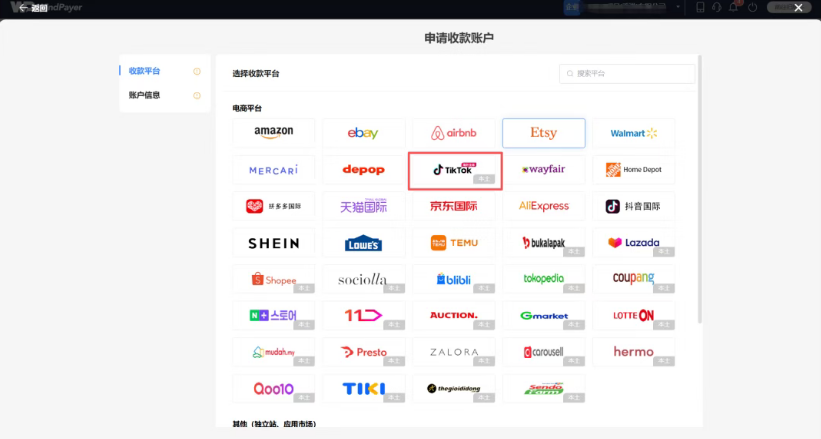Choose the Lowe's platform tile
Screen dimensions: 821x439
[363, 243]
